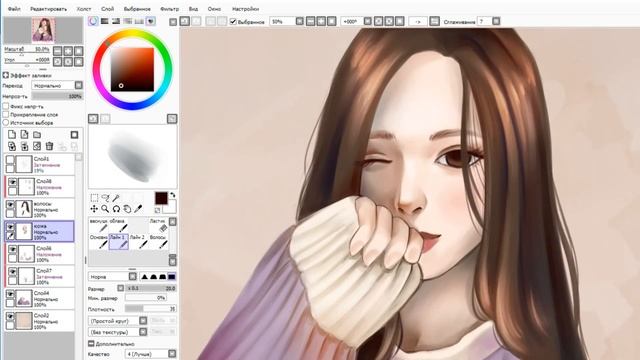The width and height of the screenshot is (640, 360).
Task: Show the hidden Слой1 layer
Action: pos(10,160)
